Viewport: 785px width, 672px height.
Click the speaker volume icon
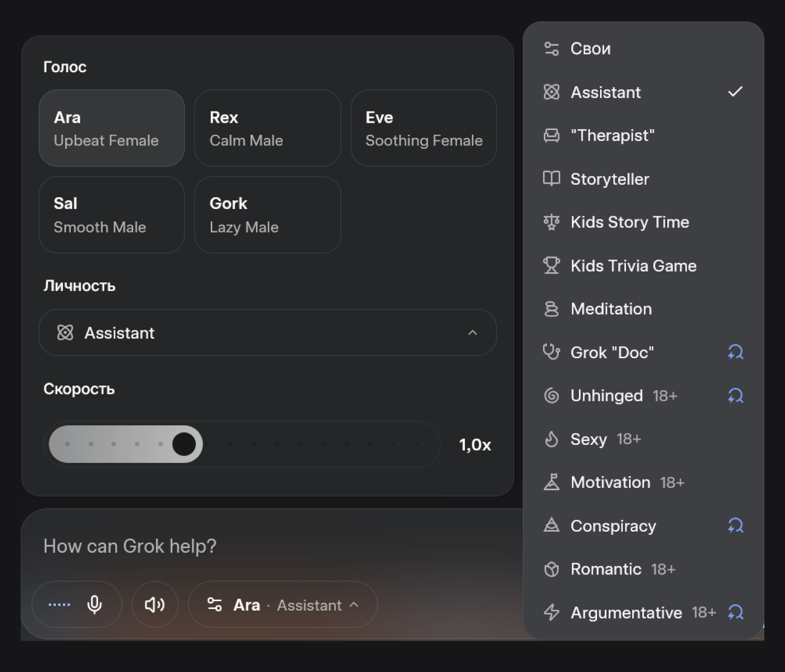click(x=155, y=604)
